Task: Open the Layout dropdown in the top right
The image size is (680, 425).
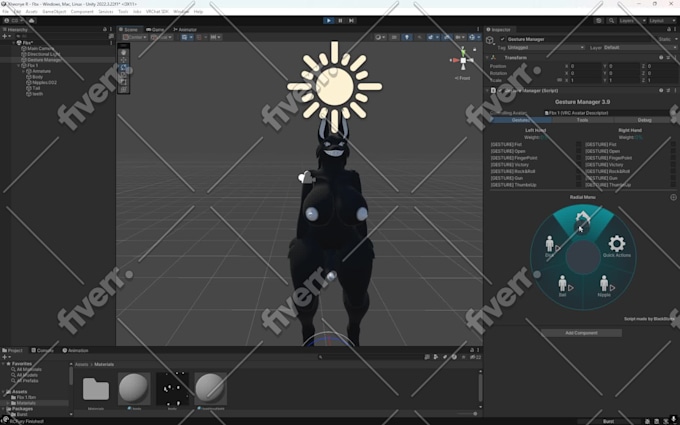Action: [662, 20]
